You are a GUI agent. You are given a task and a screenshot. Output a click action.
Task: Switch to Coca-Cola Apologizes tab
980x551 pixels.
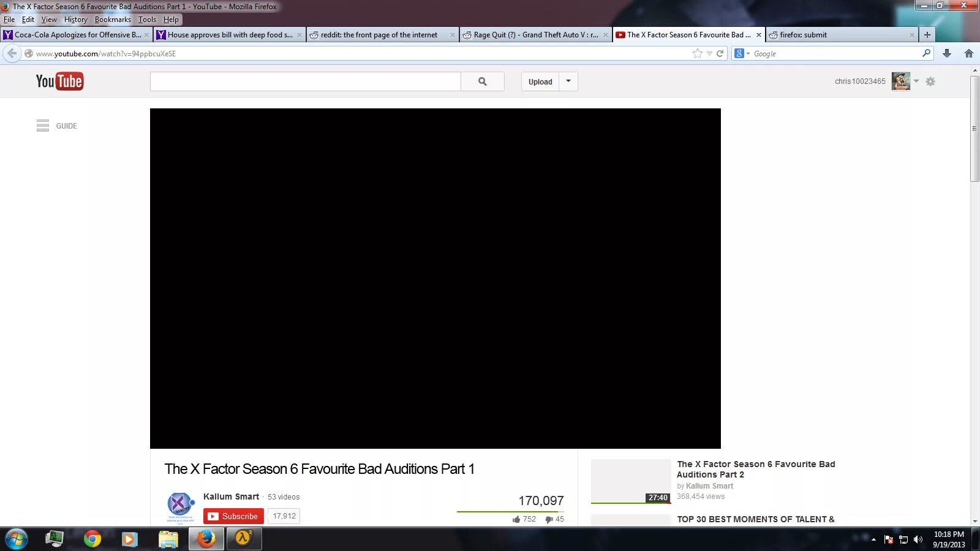pos(77,35)
